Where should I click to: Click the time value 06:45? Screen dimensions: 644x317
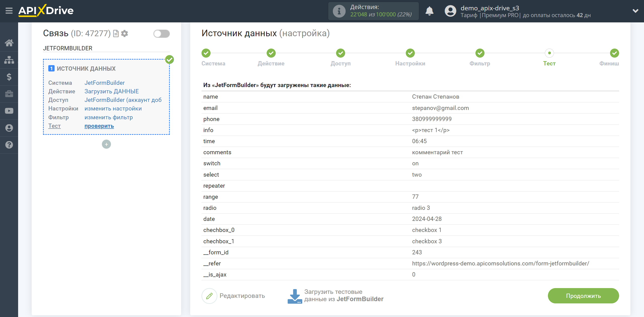419,141
